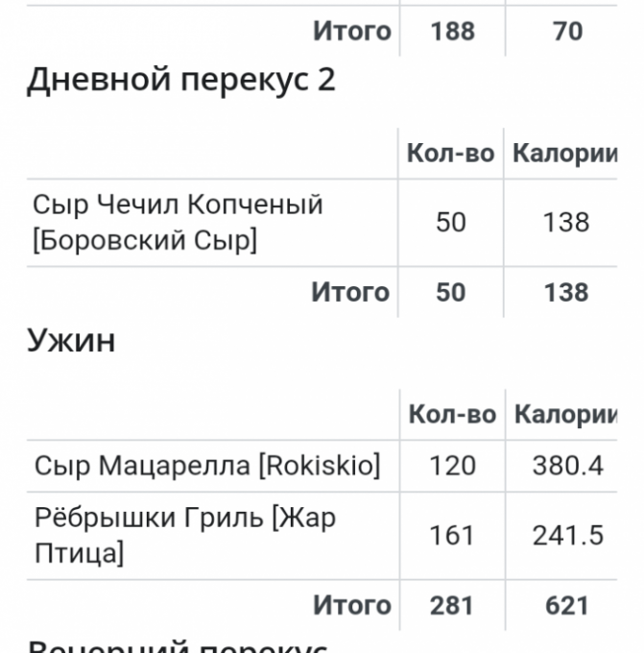Click 'Калории' column header in Ужин table
The height and width of the screenshot is (653, 644).
565,415
